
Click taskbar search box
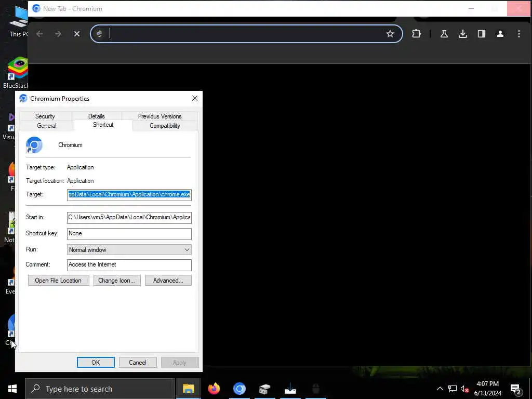point(100,389)
